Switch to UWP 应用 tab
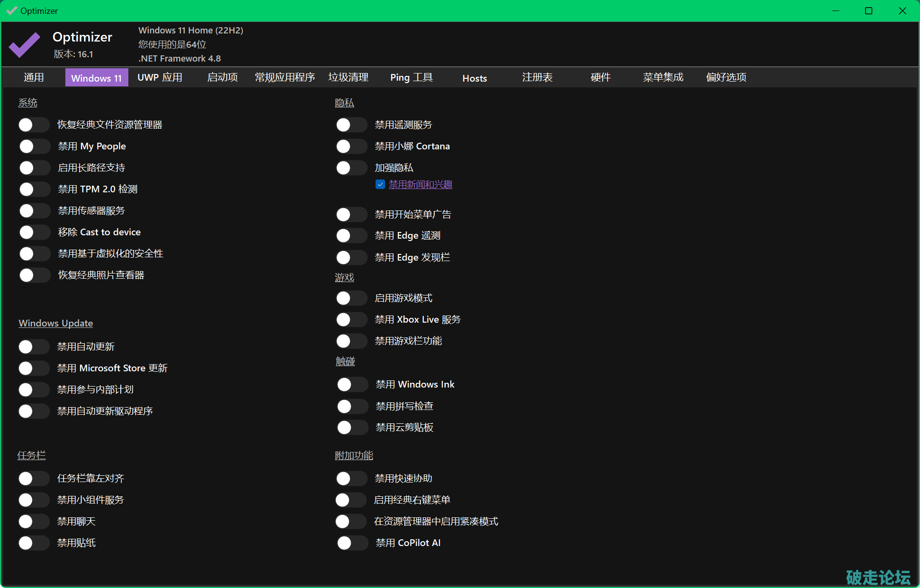The height and width of the screenshot is (588, 920). tap(160, 78)
